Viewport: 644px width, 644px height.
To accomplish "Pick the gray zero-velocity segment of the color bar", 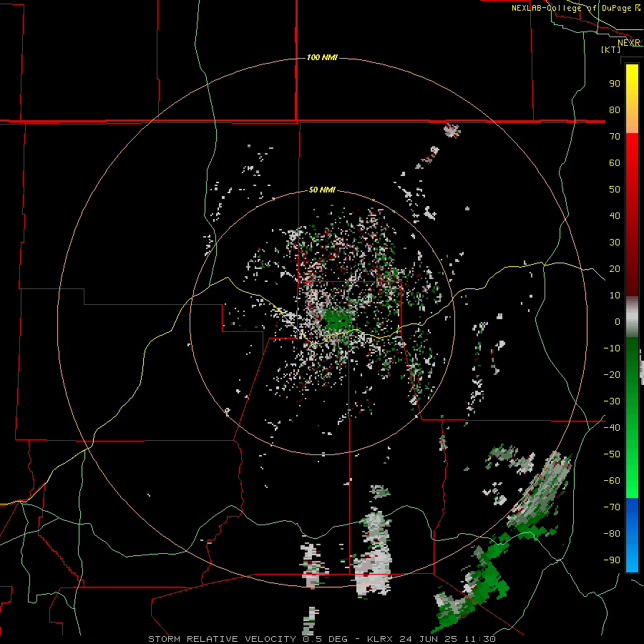I will 632,317.
